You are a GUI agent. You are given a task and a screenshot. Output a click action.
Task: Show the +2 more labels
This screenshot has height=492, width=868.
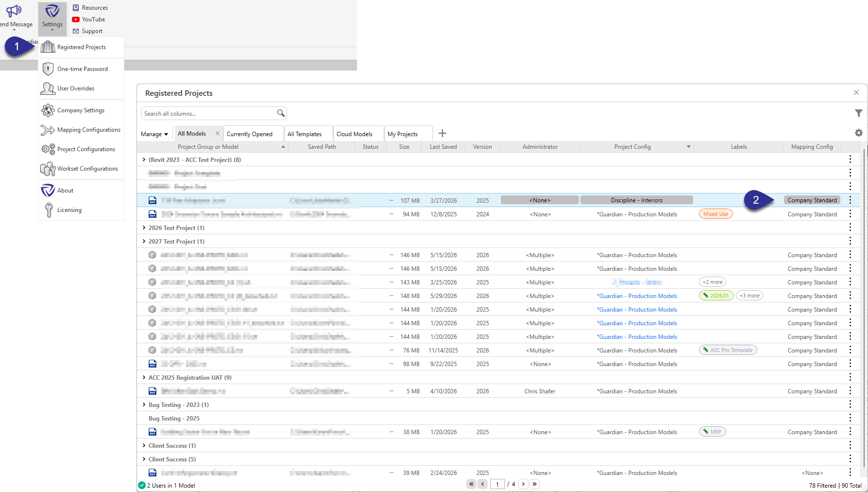[713, 282]
